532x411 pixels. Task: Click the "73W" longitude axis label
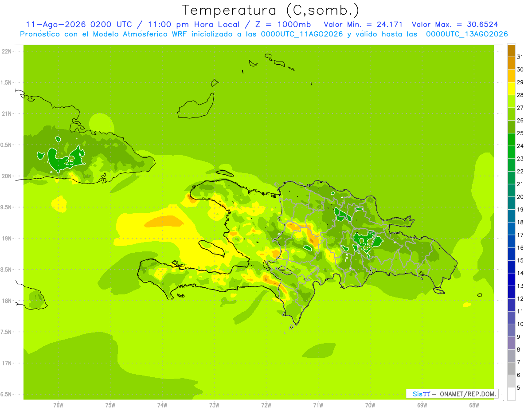tap(214, 405)
